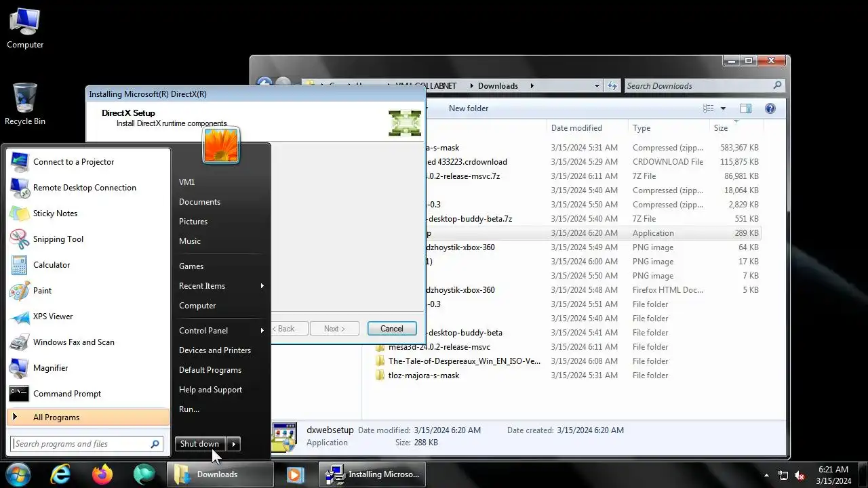The height and width of the screenshot is (488, 868).
Task: Click New folder in Explorer toolbar
Action: [x=469, y=108]
